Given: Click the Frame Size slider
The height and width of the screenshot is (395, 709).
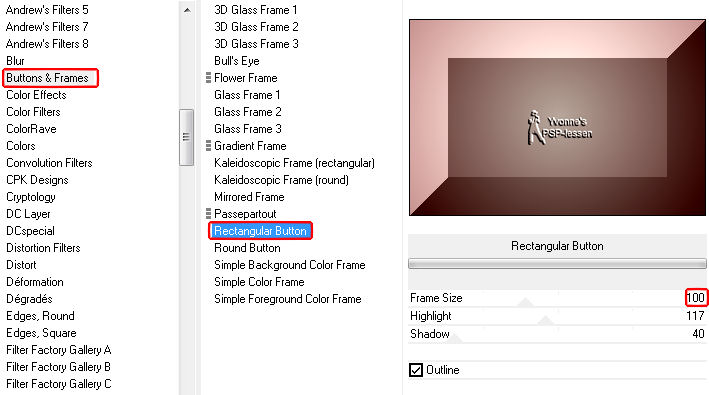Looking at the screenshot, I should [557, 298].
